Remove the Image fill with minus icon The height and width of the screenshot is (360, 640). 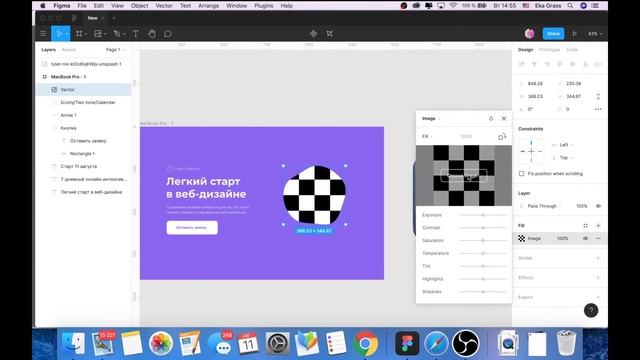(598, 238)
